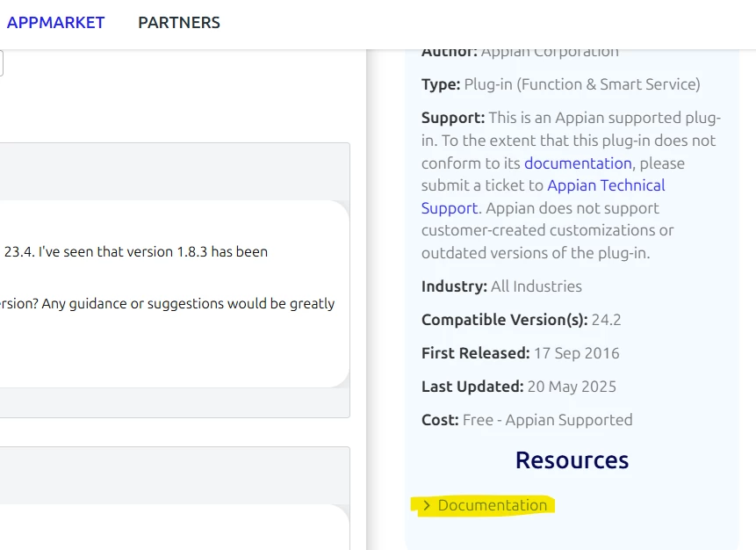The height and width of the screenshot is (550, 756).
Task: Click the First Released date 17 Sep 2016
Action: coord(576,352)
